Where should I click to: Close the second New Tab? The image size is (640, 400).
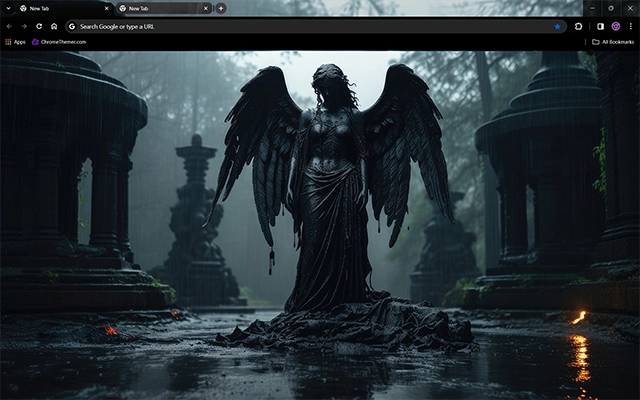click(x=206, y=8)
